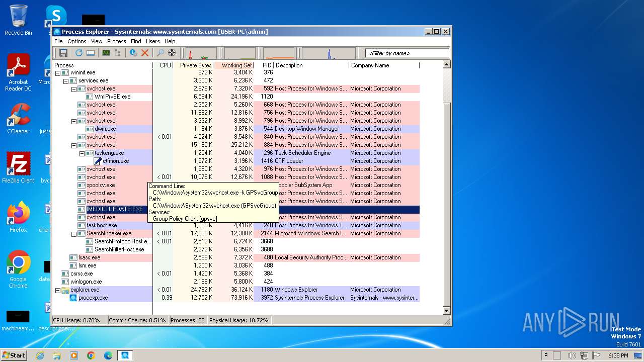Collapse the taskeng.exe tree node
644x362 pixels.
tap(82, 153)
